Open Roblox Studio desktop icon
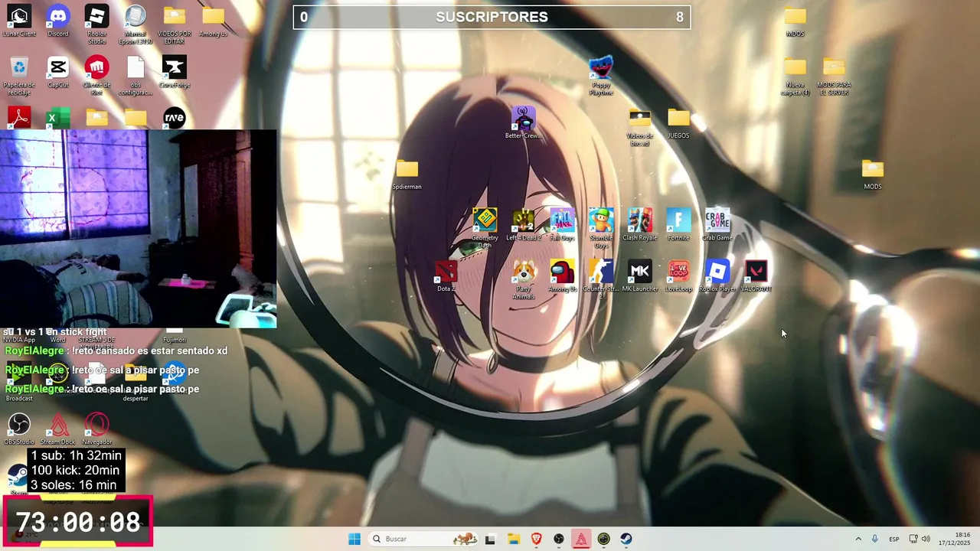This screenshot has height=551, width=980. 96,22
